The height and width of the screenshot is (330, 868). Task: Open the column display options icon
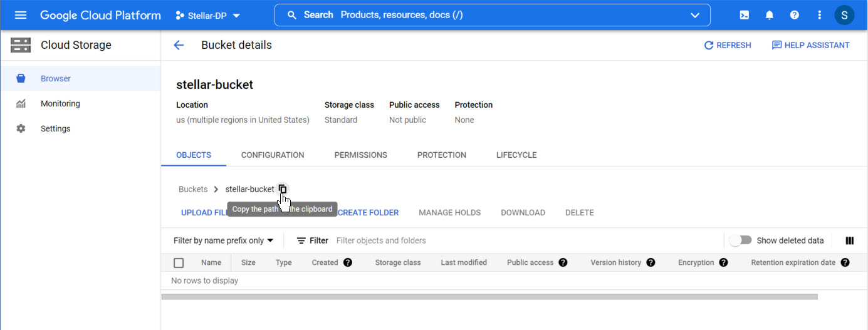click(x=850, y=240)
